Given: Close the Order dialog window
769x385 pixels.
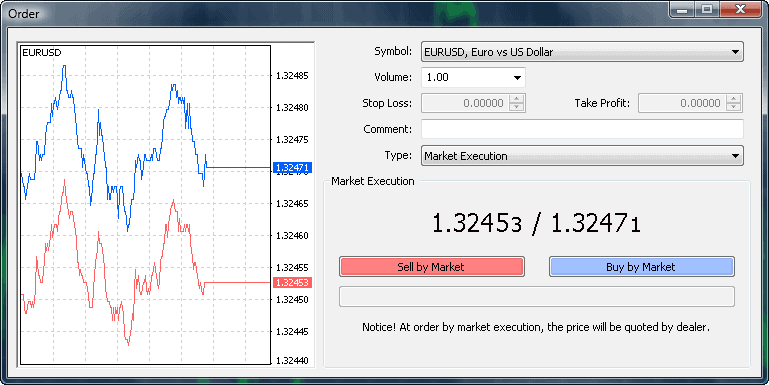Looking at the screenshot, I should pos(741,9).
